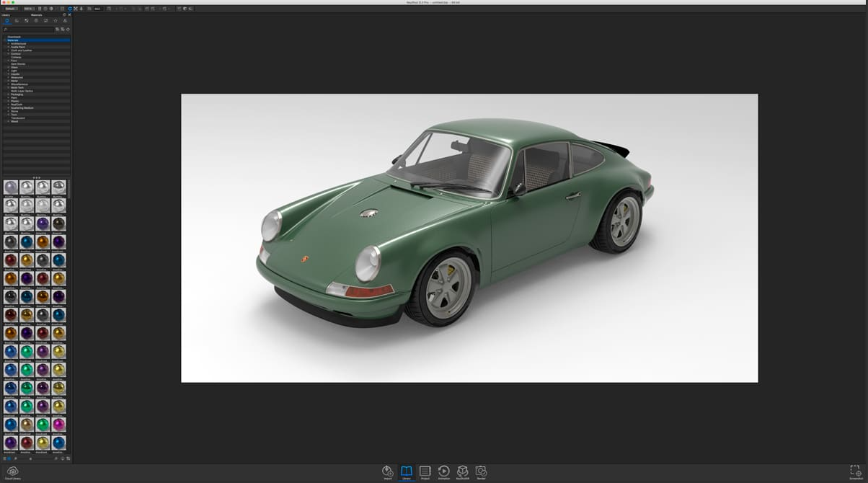Expand the Cloth and Leather folder
This screenshot has height=483, width=868.
pyautogui.click(x=8, y=50)
